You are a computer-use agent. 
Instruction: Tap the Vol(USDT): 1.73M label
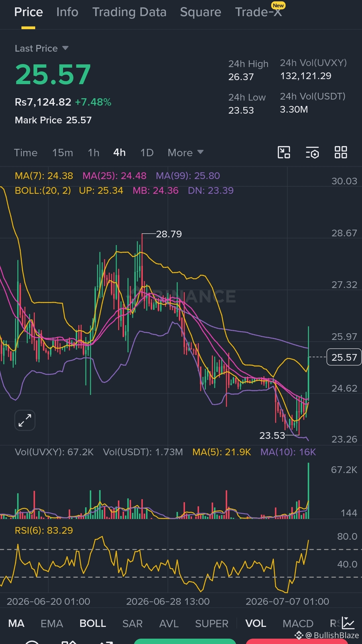pyautogui.click(x=143, y=452)
